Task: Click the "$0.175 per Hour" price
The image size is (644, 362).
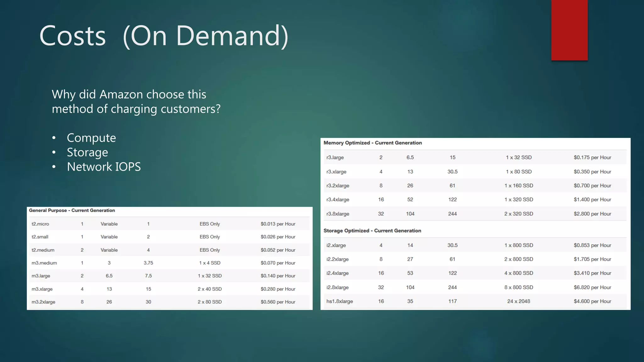Action: 592,157
